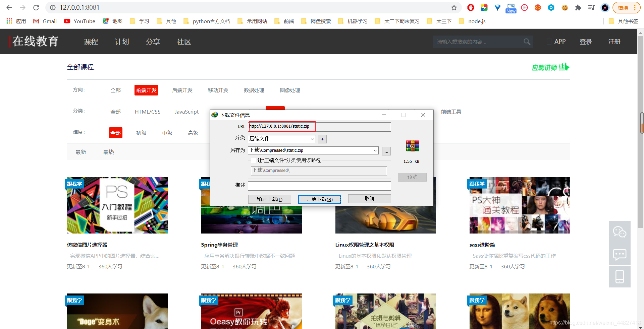Open the PS入门教程 course thumbnail
Image resolution: width=644 pixels, height=329 pixels.
(x=117, y=205)
